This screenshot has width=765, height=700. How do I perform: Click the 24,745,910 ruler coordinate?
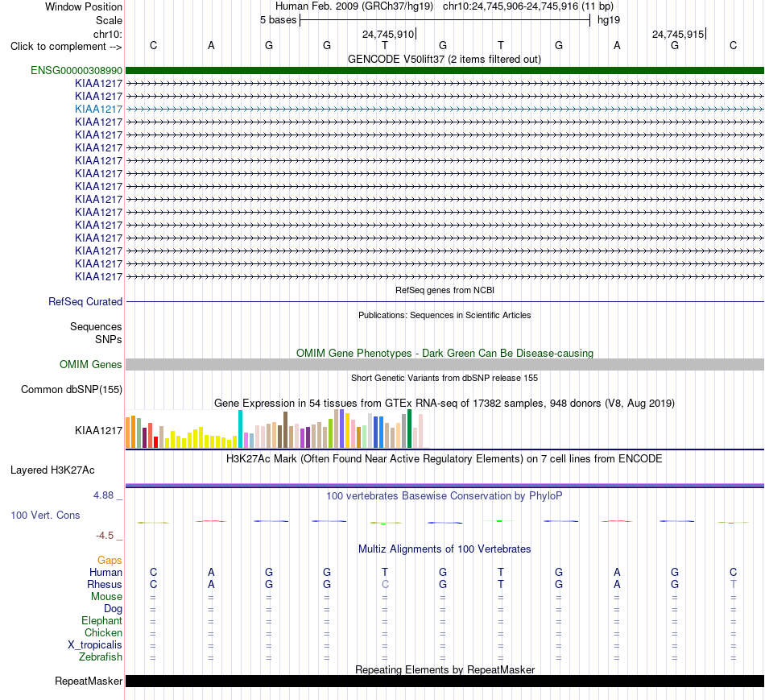tap(388, 34)
